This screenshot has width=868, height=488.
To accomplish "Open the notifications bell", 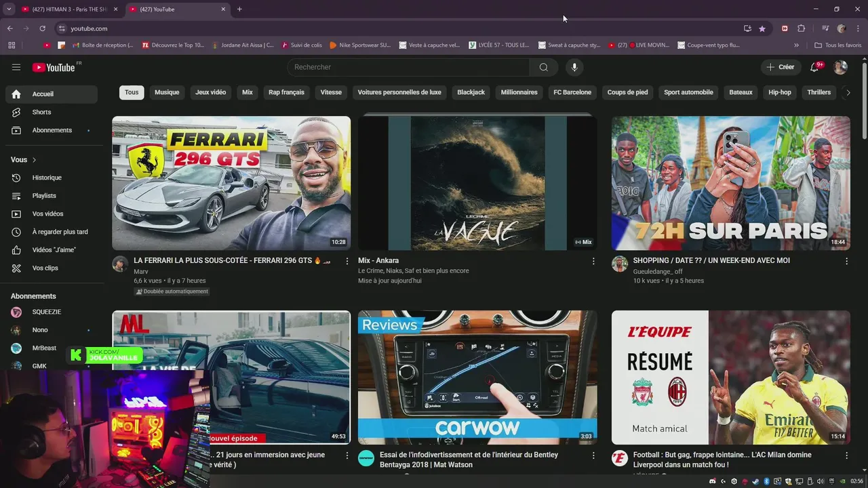I will coord(815,67).
